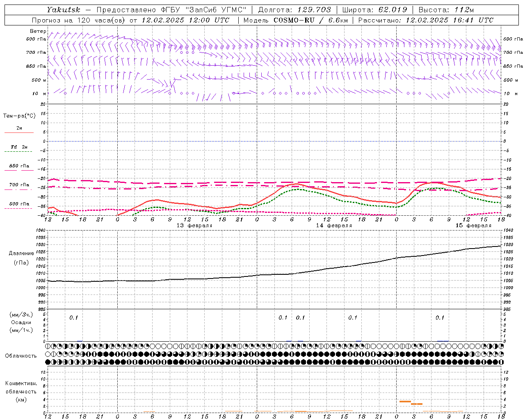525x420 pixels.
Task: Click the '(мм/1ч.)' precipitation unit label
Action: (x=21, y=330)
